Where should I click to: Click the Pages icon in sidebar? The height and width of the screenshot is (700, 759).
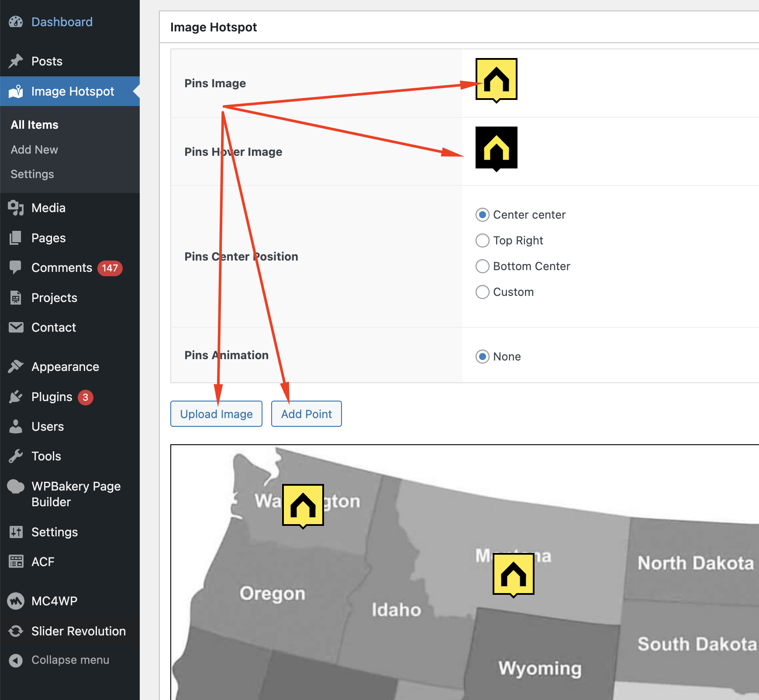coord(16,238)
